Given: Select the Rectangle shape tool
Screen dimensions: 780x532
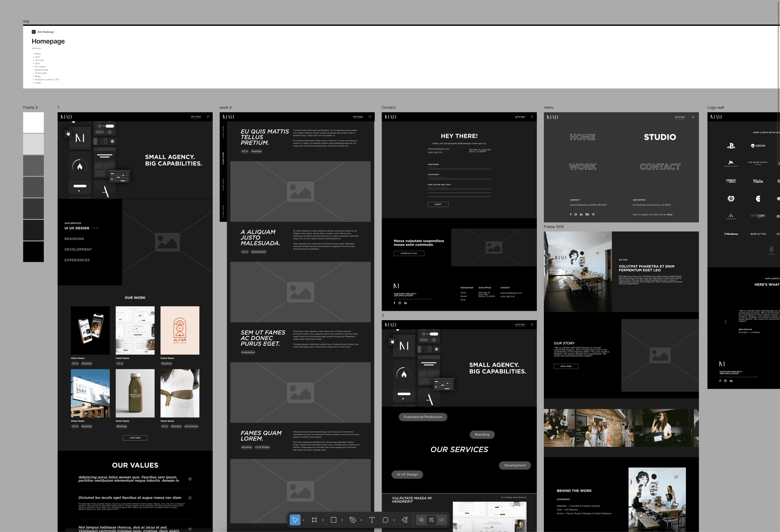Looking at the screenshot, I should click(333, 520).
